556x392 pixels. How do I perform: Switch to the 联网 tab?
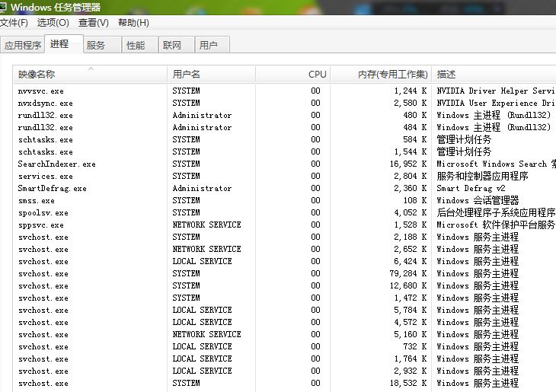pyautogui.click(x=172, y=45)
